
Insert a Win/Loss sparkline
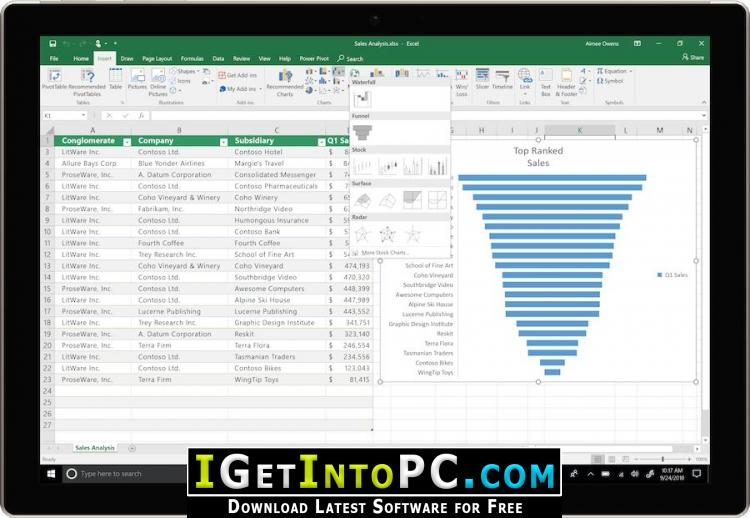(462, 82)
